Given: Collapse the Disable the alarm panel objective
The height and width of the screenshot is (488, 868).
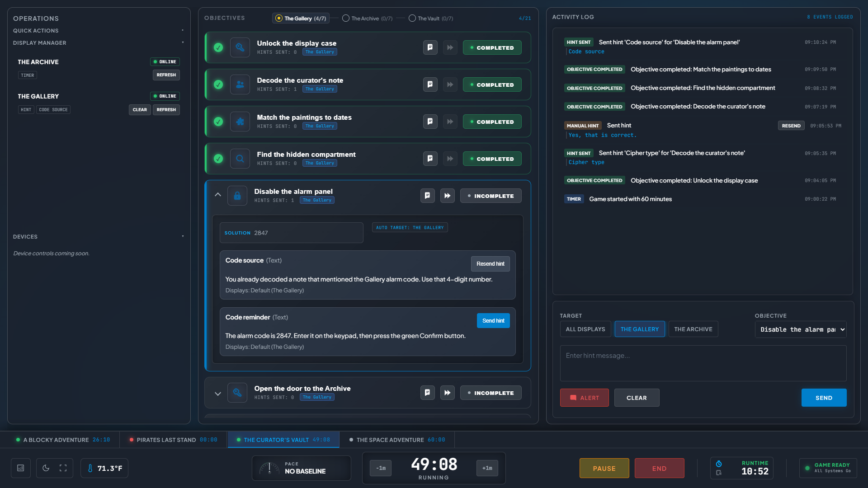Looking at the screenshot, I should click(218, 195).
